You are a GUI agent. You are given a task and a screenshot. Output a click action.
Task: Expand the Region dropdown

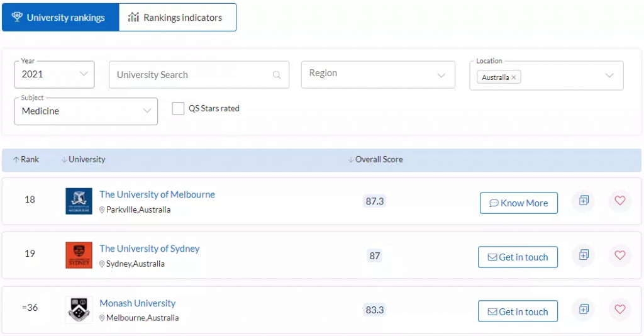[378, 75]
